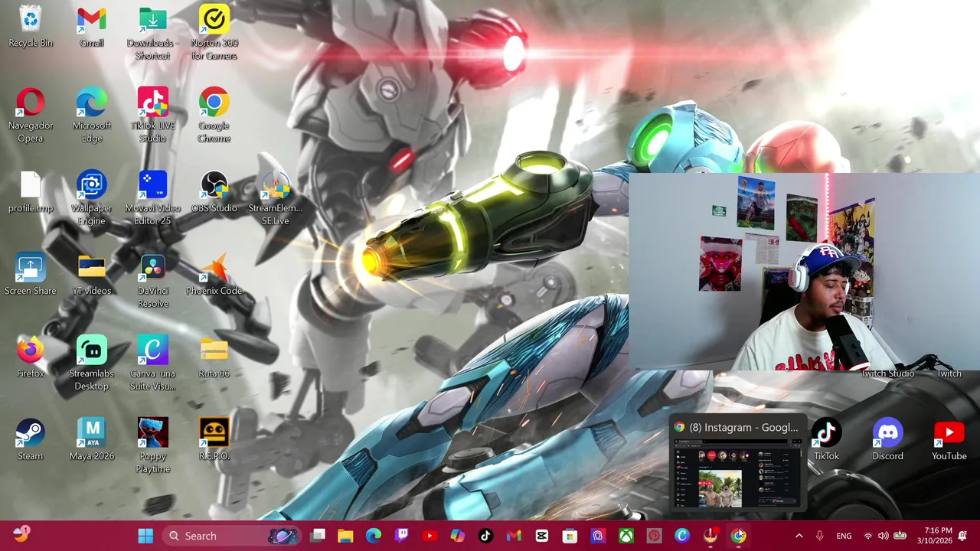Click the Instagram - Google preview title
The width and height of the screenshot is (980, 551).
(x=743, y=428)
